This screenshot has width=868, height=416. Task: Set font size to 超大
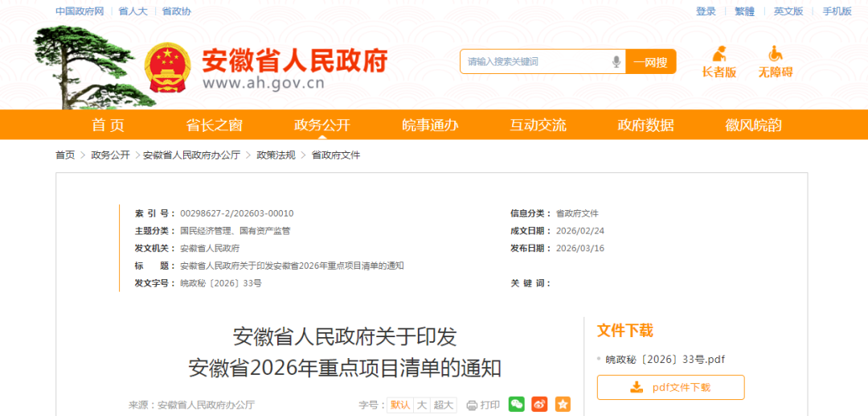pyautogui.click(x=444, y=405)
